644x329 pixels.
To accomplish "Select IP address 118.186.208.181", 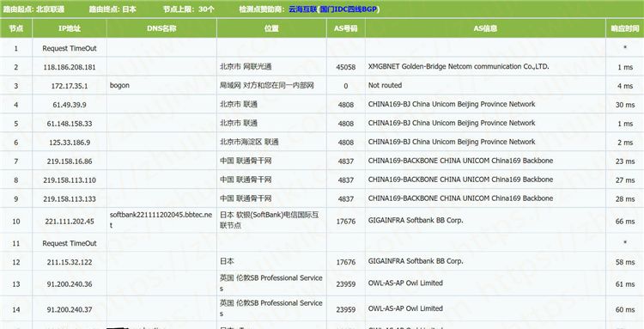I will [70, 67].
